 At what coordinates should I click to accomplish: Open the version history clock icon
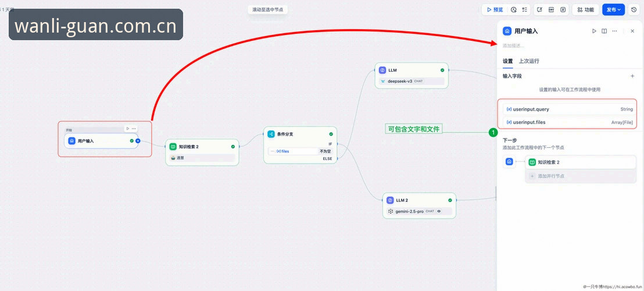click(634, 9)
